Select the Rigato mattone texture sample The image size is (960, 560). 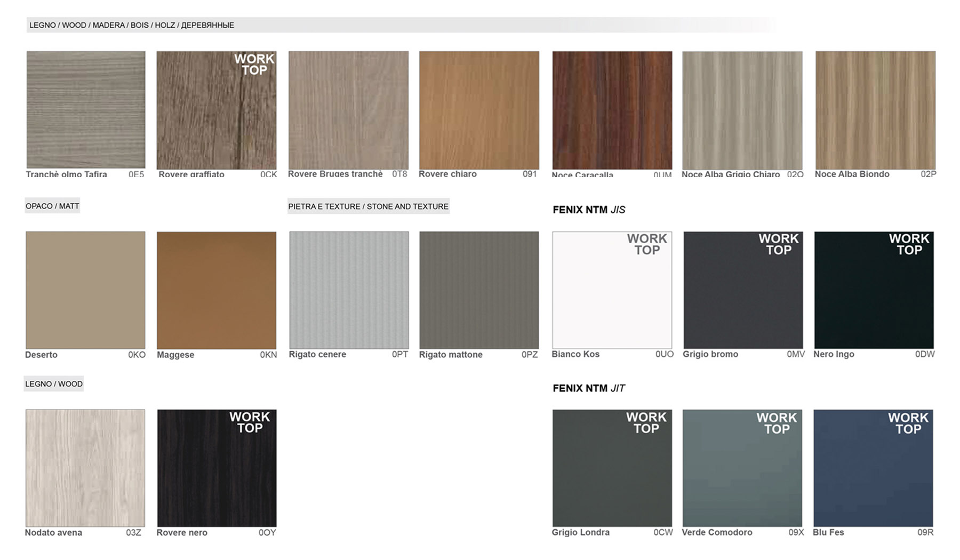pyautogui.click(x=479, y=290)
